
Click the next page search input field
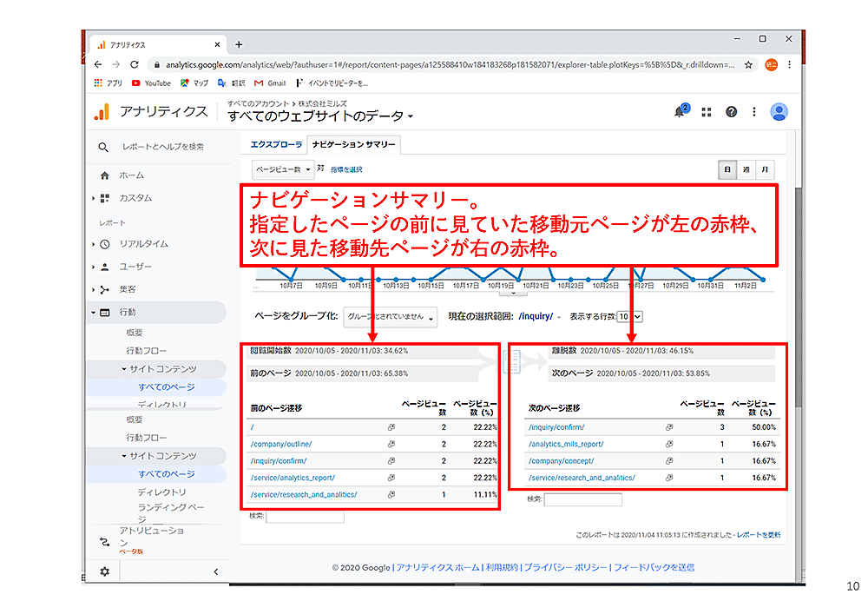(x=582, y=500)
